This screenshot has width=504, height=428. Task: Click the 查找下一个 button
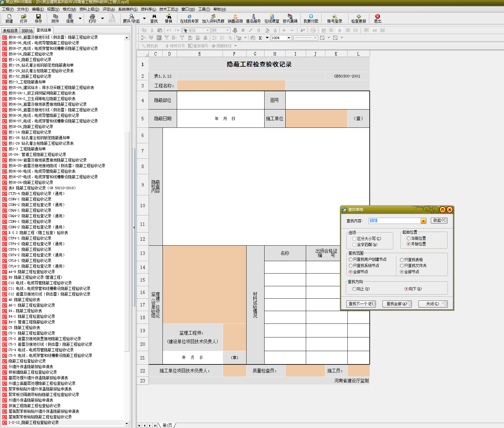tap(361, 304)
